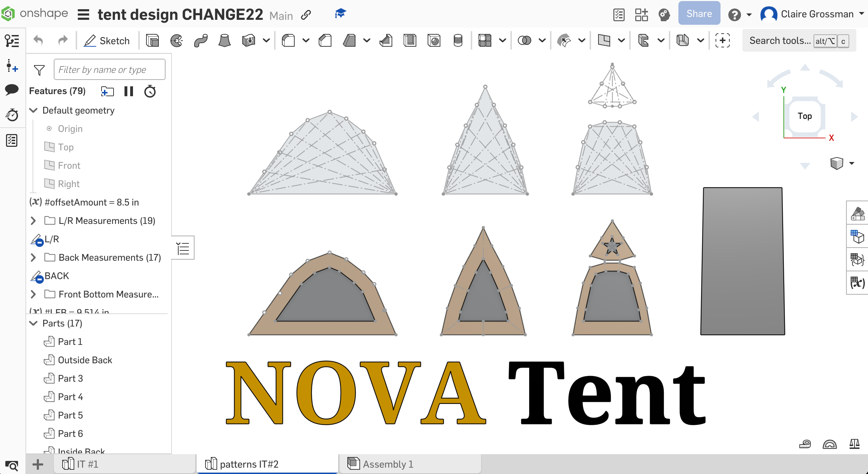Open the feature filter funnel

pyautogui.click(x=39, y=70)
